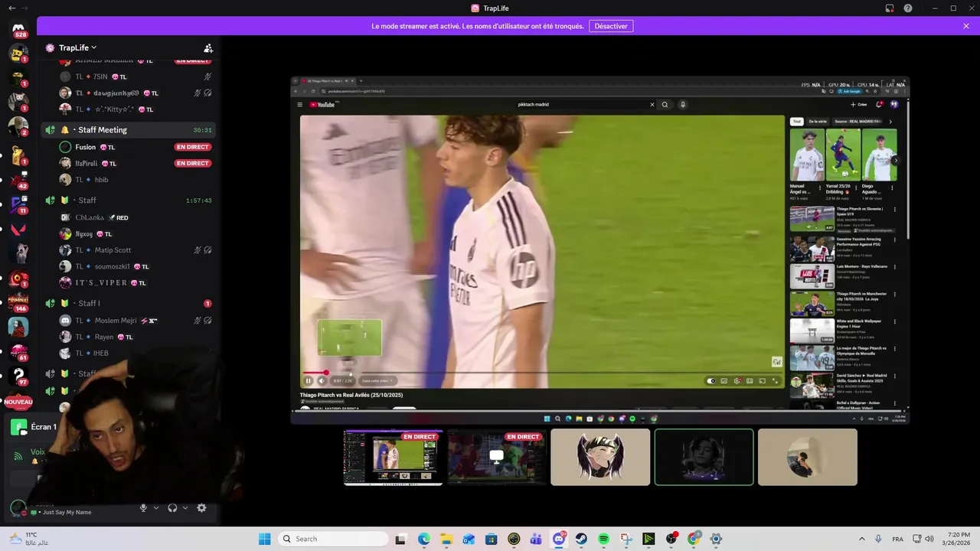Pause the YouTube video in stream
This screenshot has height=551, width=980.
coord(309,381)
